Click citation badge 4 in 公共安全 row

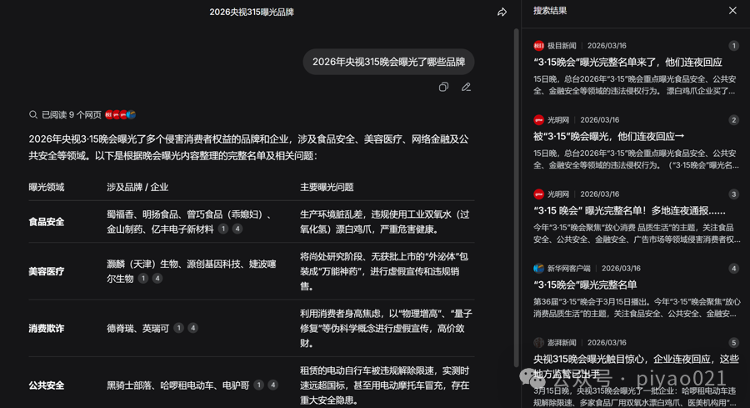tap(273, 384)
